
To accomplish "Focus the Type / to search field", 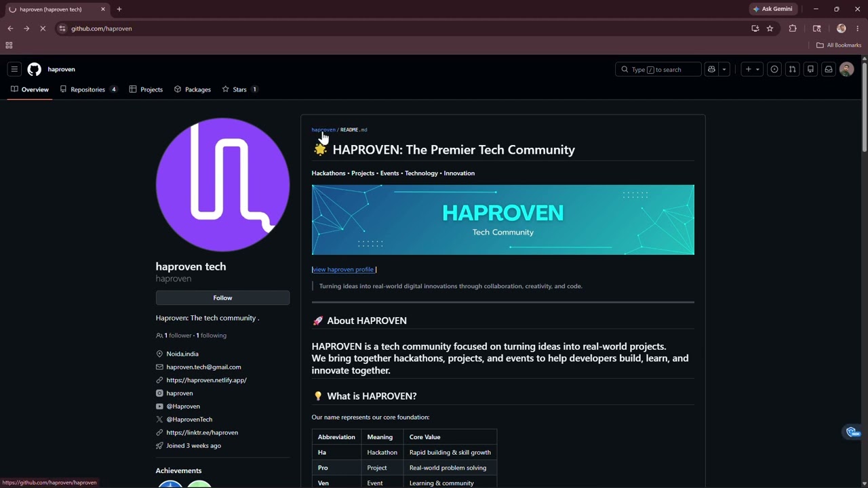I will [658, 69].
